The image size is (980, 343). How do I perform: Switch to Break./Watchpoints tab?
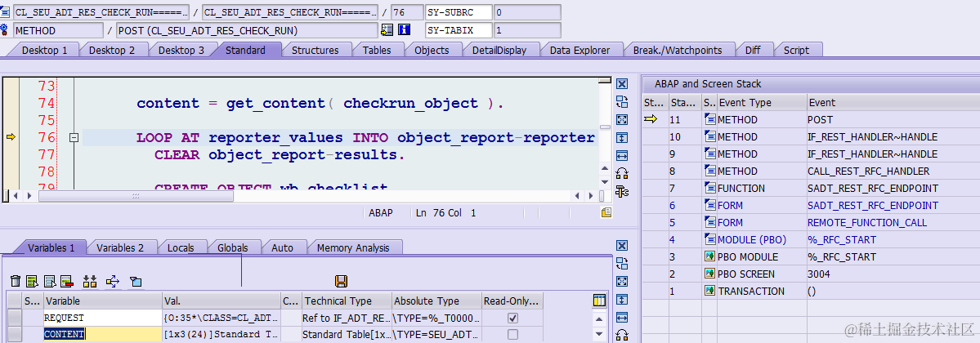click(x=678, y=50)
